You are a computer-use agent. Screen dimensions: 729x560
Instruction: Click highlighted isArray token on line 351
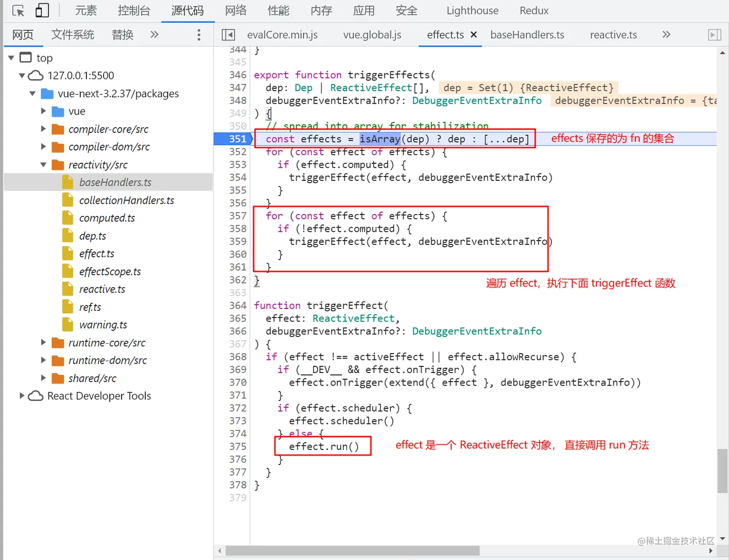380,139
